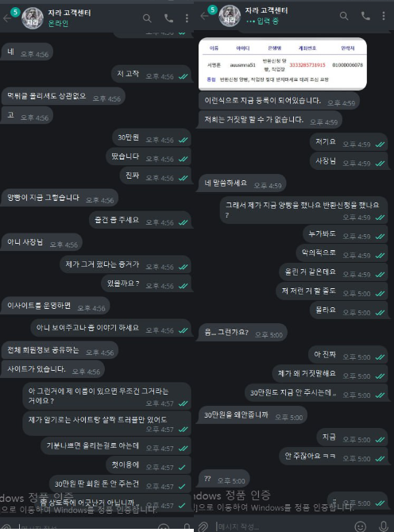
Task: Search in the chat showing 입력 중 status
Action: (x=344, y=16)
